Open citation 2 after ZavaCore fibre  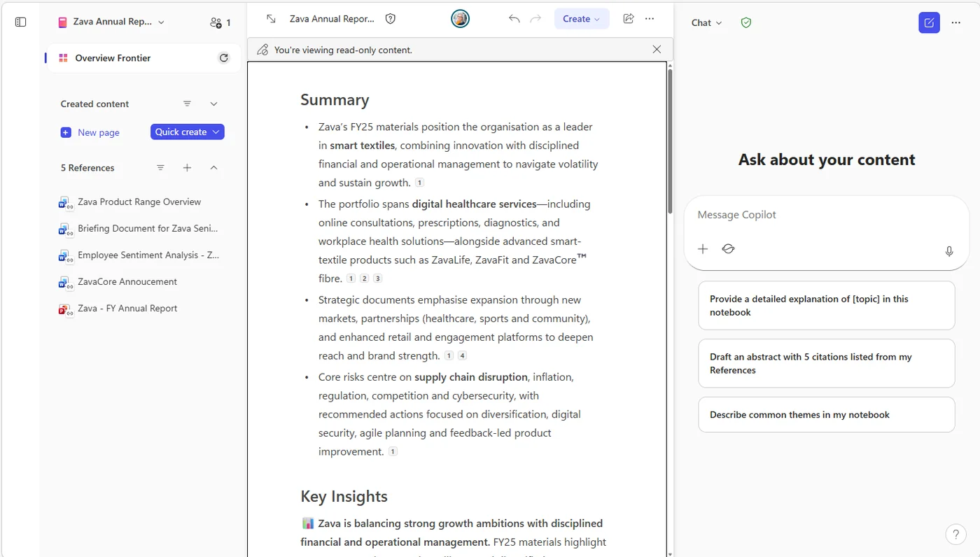[364, 278]
